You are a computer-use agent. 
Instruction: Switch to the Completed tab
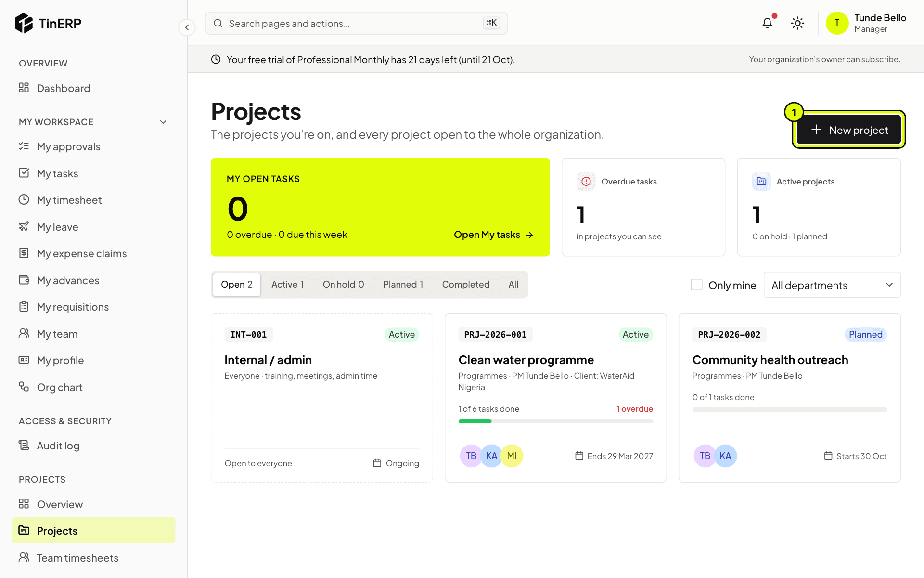point(466,285)
